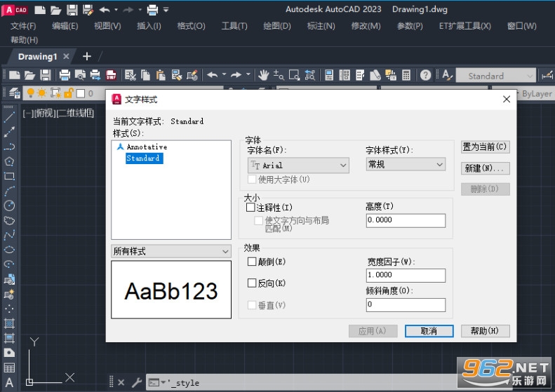
Task: Click layer 0 color swatch square
Action: coord(81,93)
